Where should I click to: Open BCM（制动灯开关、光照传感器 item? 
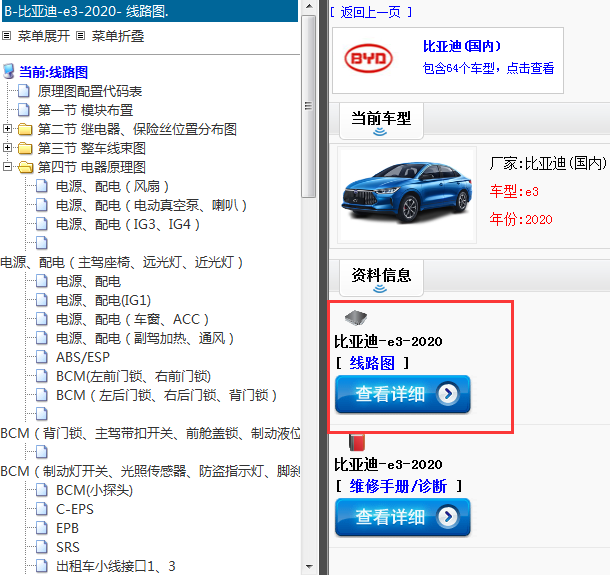tap(150, 471)
